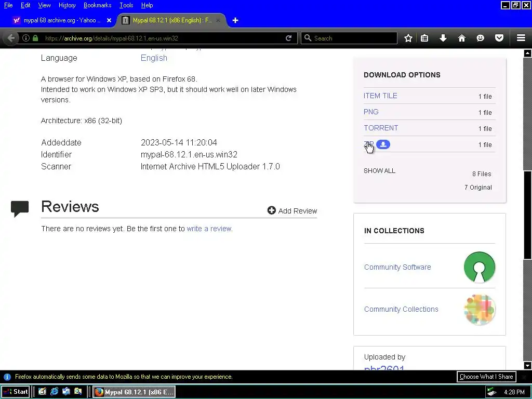Viewport: 532px width, 399px height.
Task: Download the TORRENT file link
Action: coord(381,128)
